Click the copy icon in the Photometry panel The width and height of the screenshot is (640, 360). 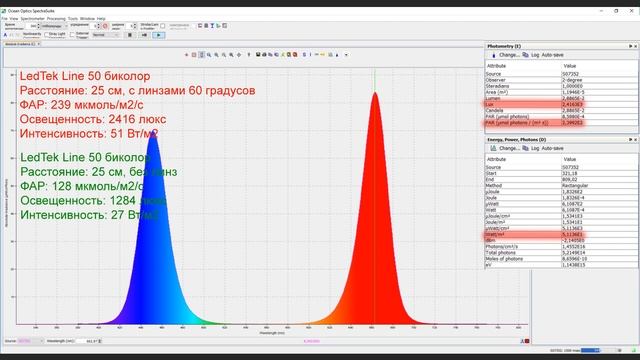[525, 55]
